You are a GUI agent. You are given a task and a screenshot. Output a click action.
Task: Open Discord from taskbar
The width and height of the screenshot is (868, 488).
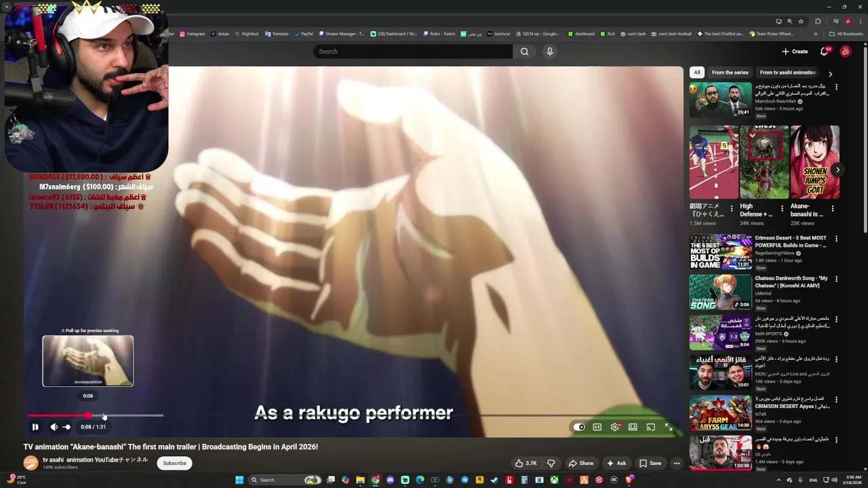click(x=390, y=480)
